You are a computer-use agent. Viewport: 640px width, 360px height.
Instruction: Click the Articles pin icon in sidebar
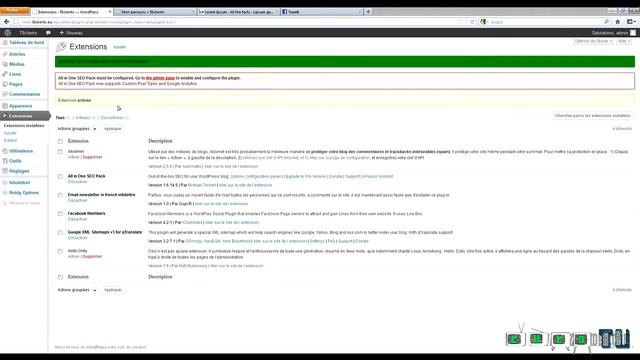tap(5, 54)
